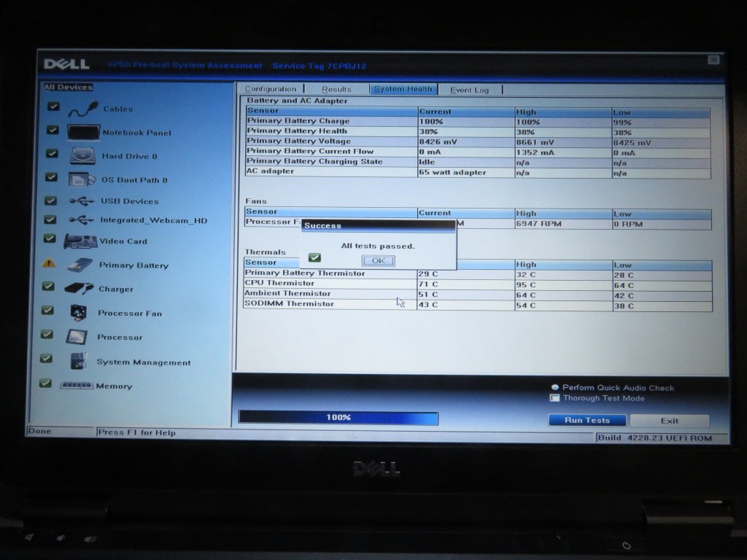Select the Memory module icon

coord(76,385)
